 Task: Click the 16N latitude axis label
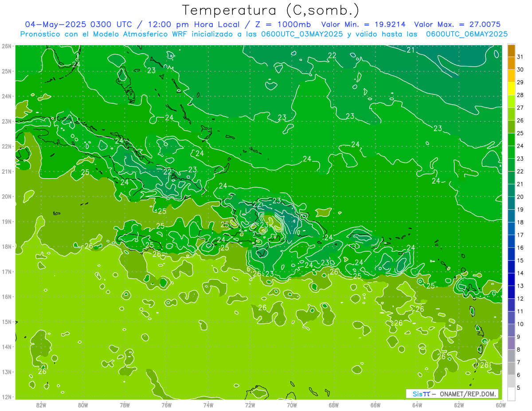pyautogui.click(x=6, y=297)
